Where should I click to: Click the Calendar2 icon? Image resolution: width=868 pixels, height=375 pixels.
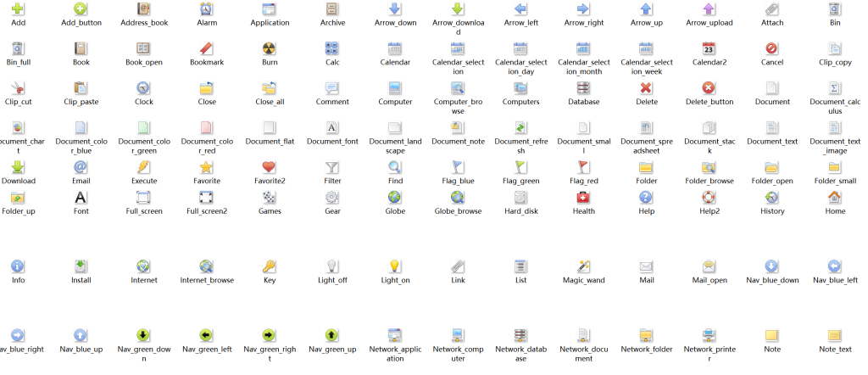pyautogui.click(x=709, y=48)
